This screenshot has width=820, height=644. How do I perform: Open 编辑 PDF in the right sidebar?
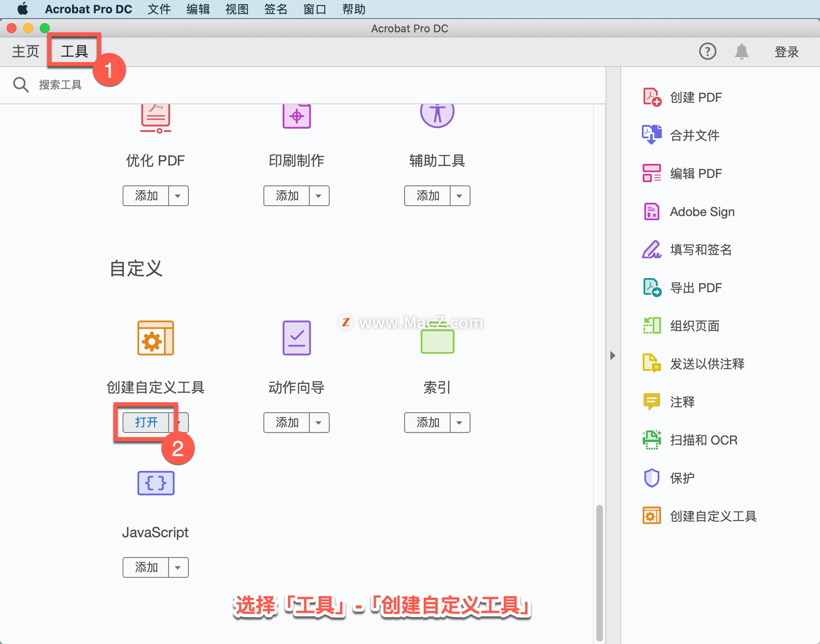682,173
